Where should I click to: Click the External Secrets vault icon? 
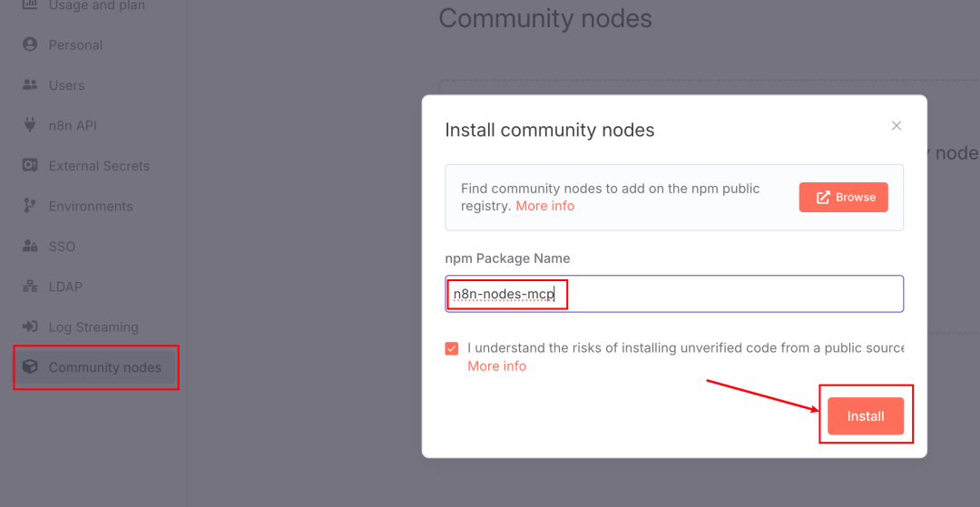29,165
